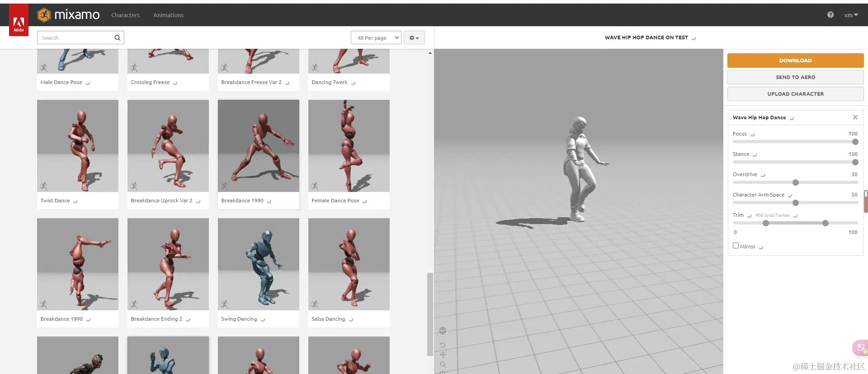
Task: Click the "Male Dance Pose" label
Action: (x=61, y=82)
